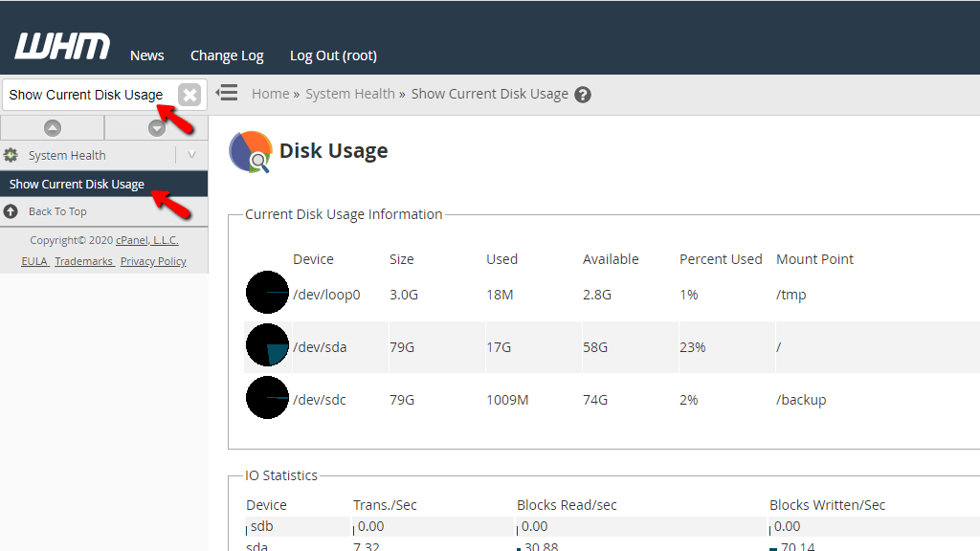Click the 1% percent used value
The height and width of the screenshot is (551, 980).
pyautogui.click(x=689, y=295)
